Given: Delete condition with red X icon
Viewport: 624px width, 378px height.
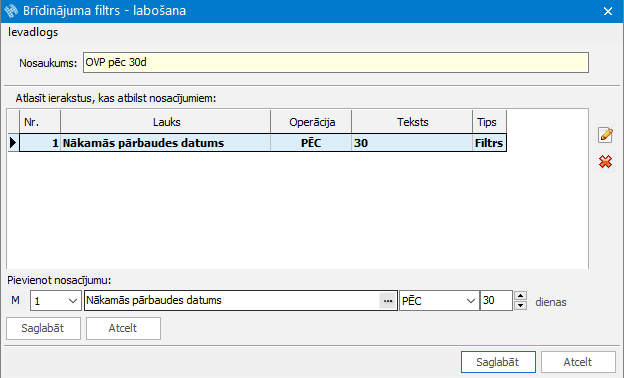Looking at the screenshot, I should coord(605,162).
